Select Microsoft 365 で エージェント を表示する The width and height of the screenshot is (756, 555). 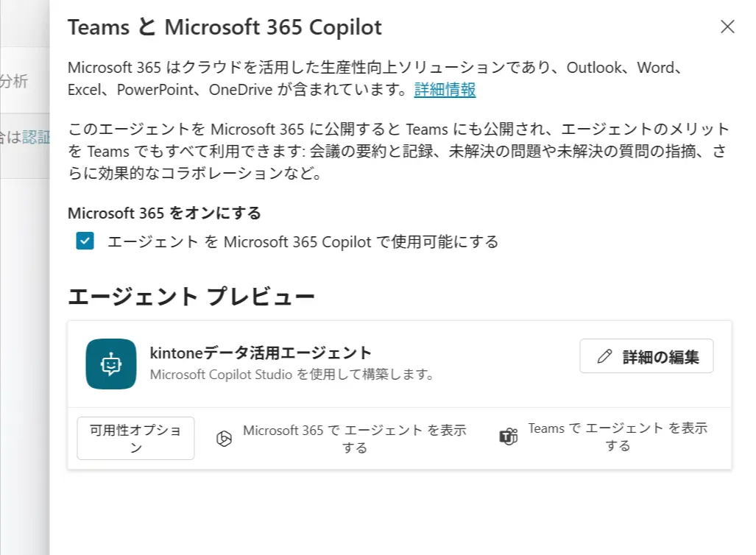354,438
